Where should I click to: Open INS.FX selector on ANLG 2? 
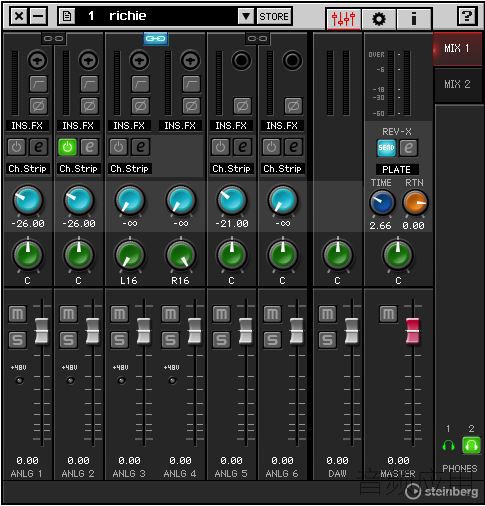tap(78, 126)
